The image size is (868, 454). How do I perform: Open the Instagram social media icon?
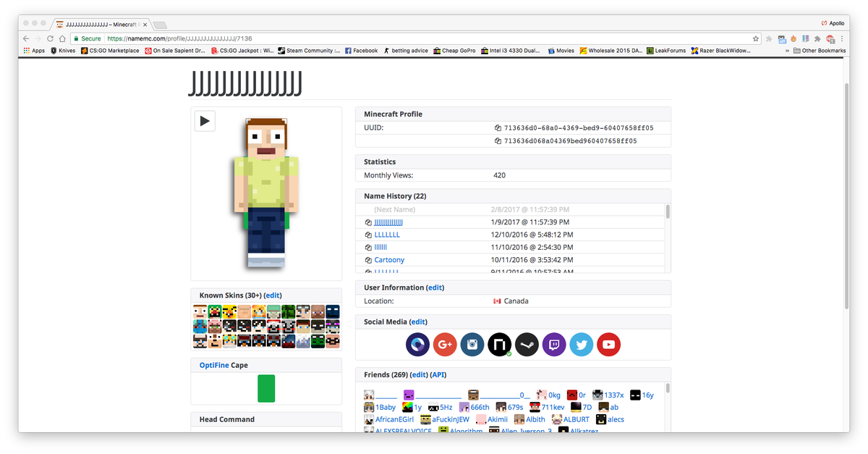(472, 345)
